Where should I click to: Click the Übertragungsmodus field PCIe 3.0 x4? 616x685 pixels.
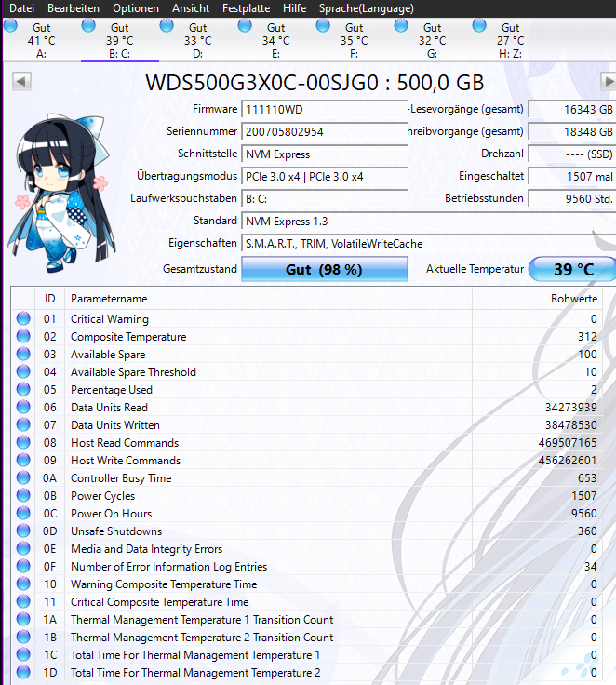[324, 176]
